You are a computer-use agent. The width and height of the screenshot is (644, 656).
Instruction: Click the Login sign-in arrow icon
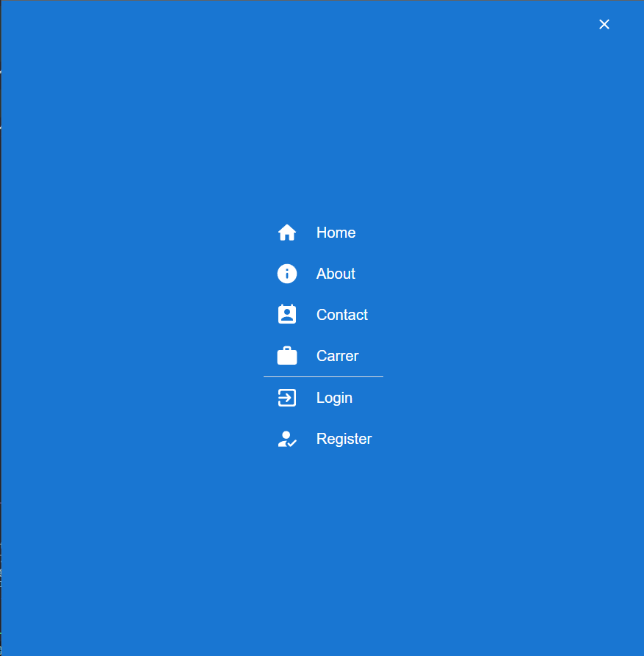pyautogui.click(x=287, y=397)
